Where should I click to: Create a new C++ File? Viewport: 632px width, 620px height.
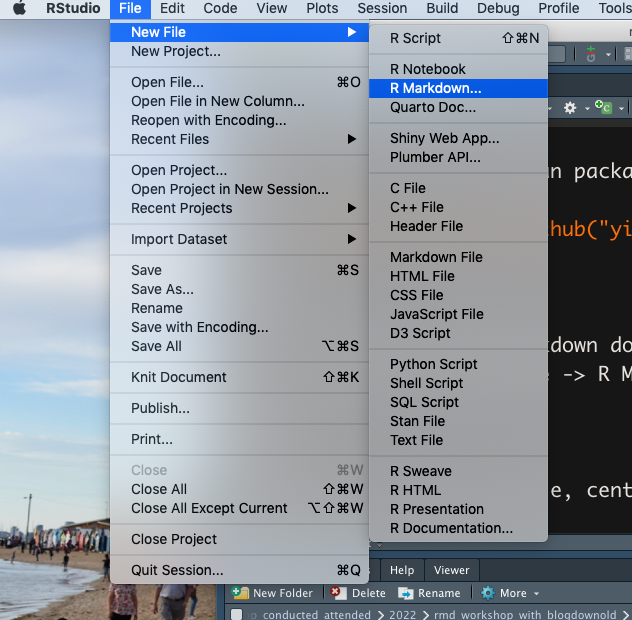458,207
